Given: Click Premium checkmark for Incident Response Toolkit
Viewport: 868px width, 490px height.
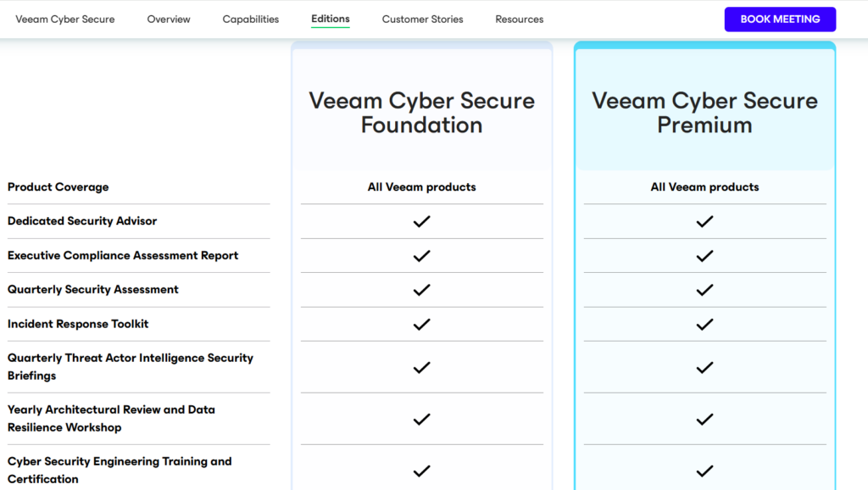Looking at the screenshot, I should click(704, 325).
